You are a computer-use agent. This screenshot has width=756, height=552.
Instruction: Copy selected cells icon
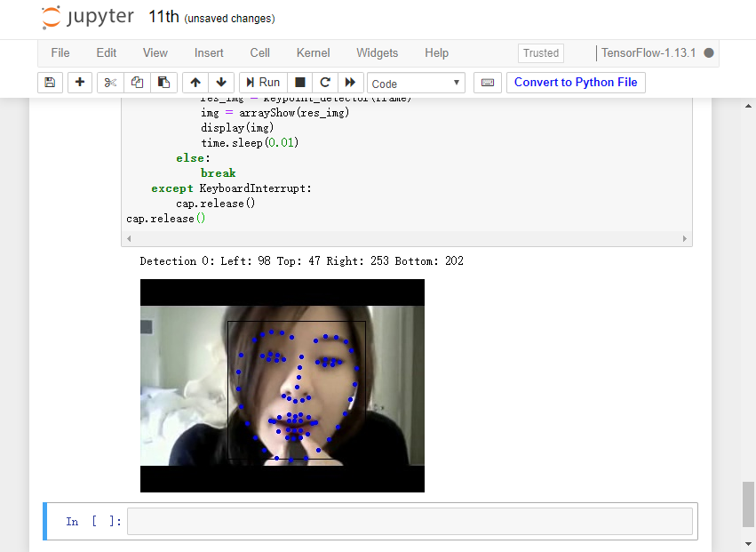tap(137, 83)
